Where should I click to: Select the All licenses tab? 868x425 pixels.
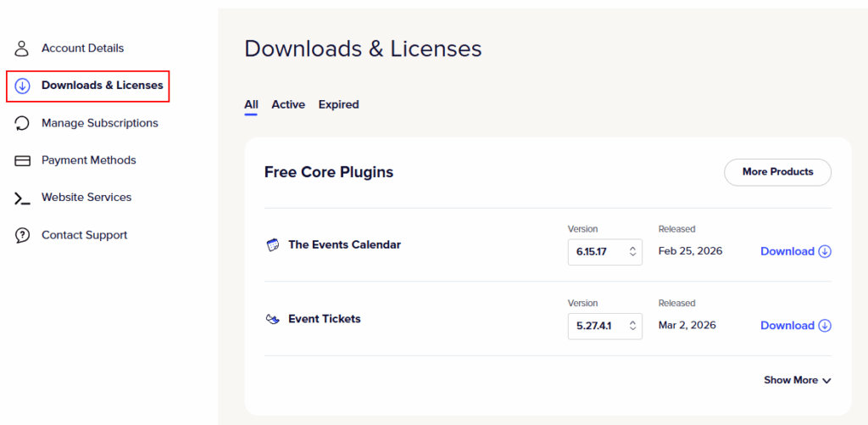(251, 104)
